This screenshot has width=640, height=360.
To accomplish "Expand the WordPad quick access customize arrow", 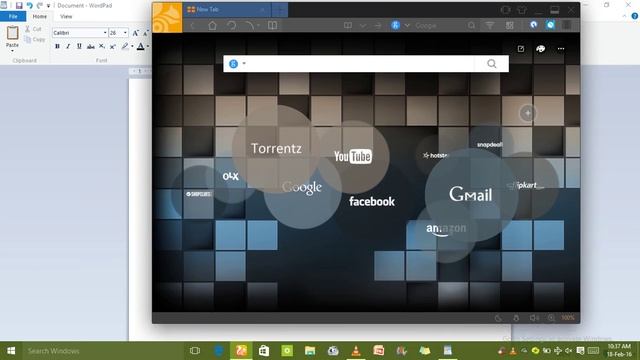I will pyautogui.click(x=49, y=6).
